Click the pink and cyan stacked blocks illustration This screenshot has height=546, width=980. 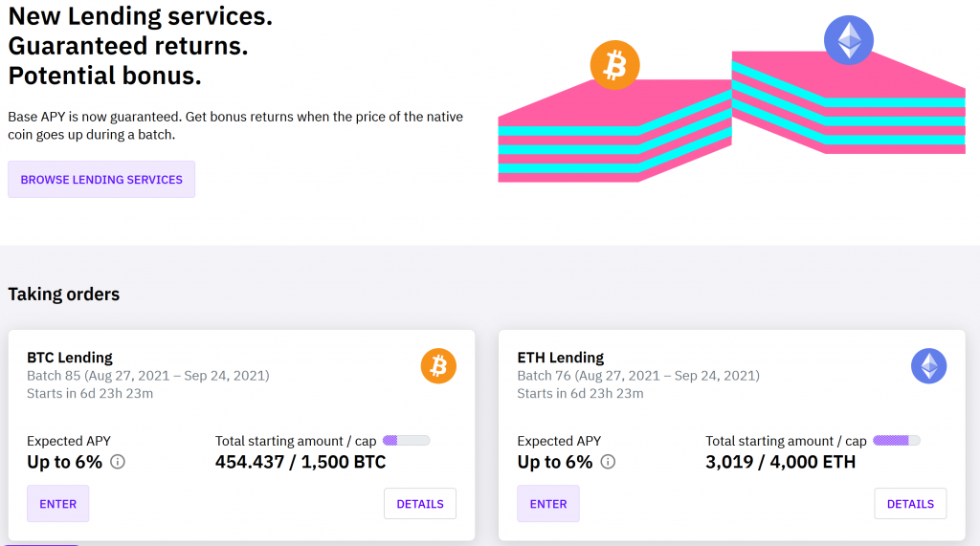click(732, 116)
